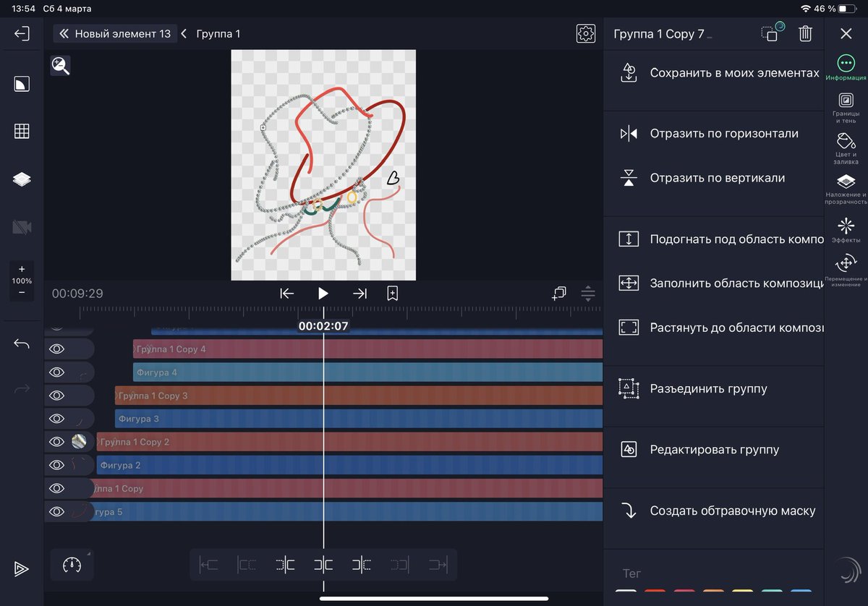Tap the group selection icon beside trash
The image size is (868, 606).
[x=772, y=33]
